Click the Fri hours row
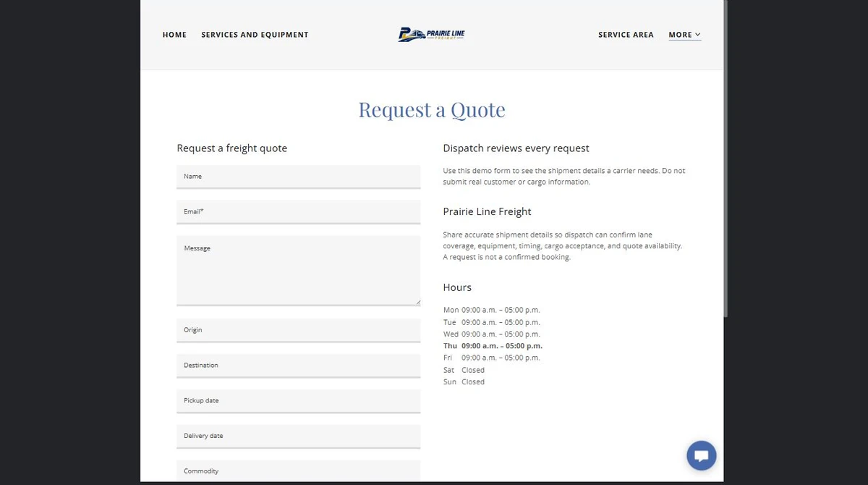 tap(492, 358)
